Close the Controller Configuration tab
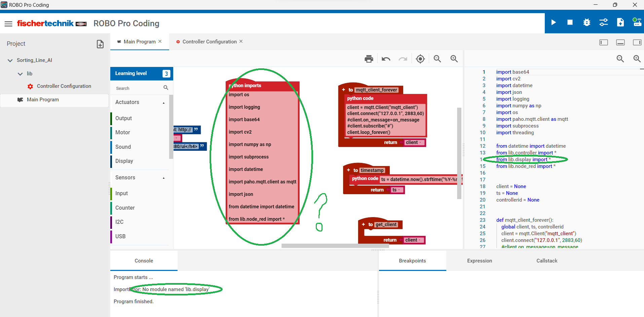644x317 pixels. [241, 41]
